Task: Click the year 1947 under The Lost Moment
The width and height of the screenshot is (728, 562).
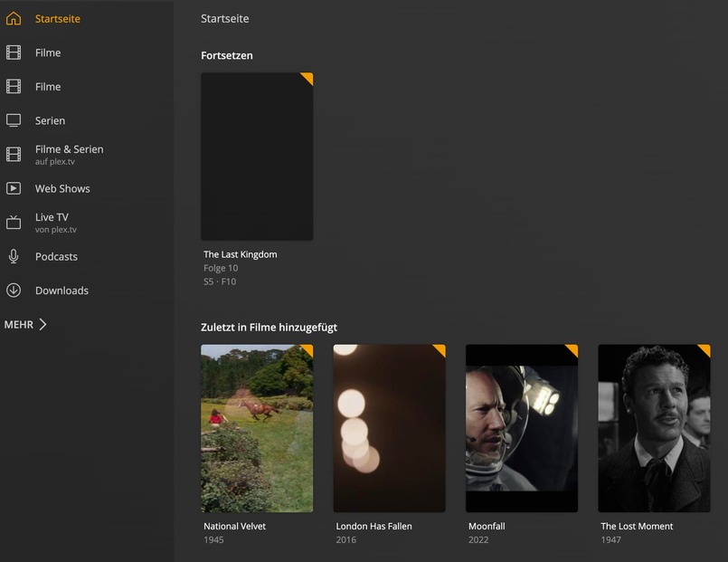Action: click(x=610, y=539)
